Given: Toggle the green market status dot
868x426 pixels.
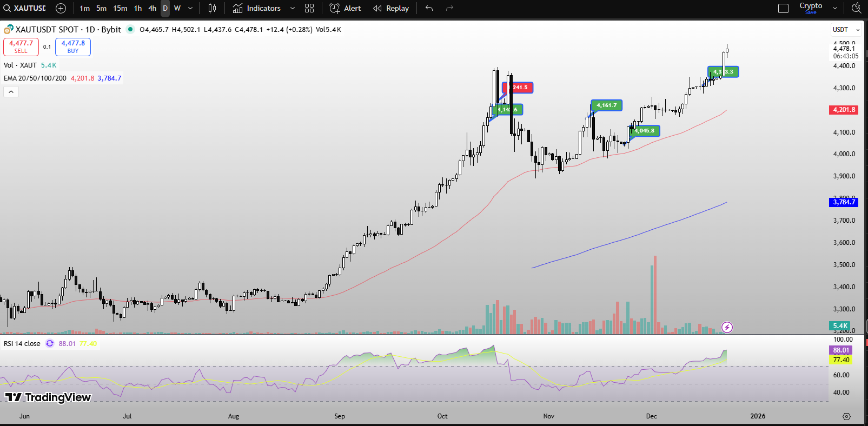Looking at the screenshot, I should point(130,29).
